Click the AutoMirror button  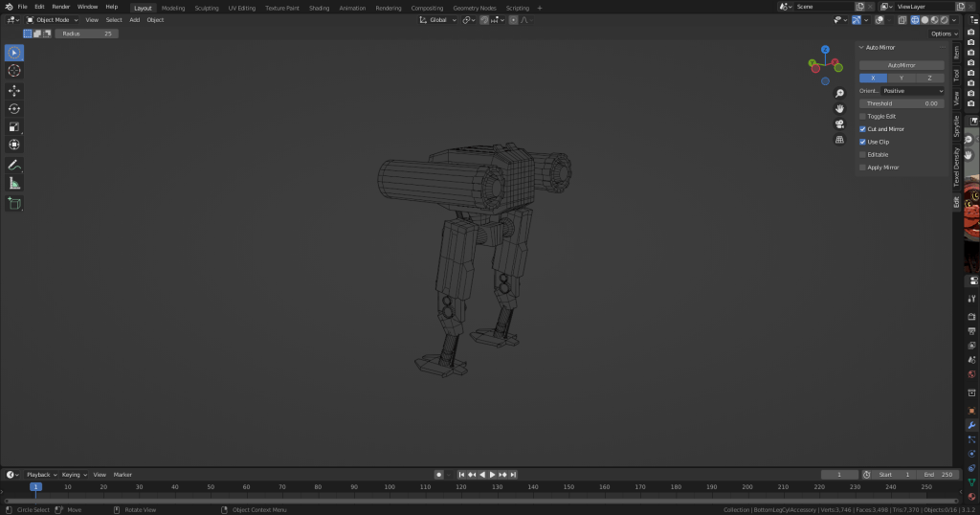tap(901, 65)
